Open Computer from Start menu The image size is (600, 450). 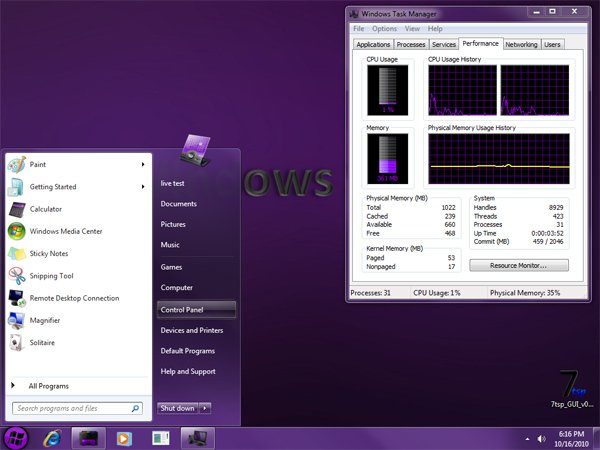pyautogui.click(x=177, y=287)
